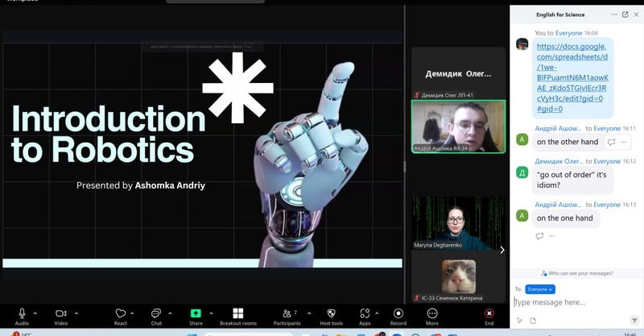Viewport: 644px width, 336px height.
Task: Expand the caret next to Apps
Action: point(377,313)
